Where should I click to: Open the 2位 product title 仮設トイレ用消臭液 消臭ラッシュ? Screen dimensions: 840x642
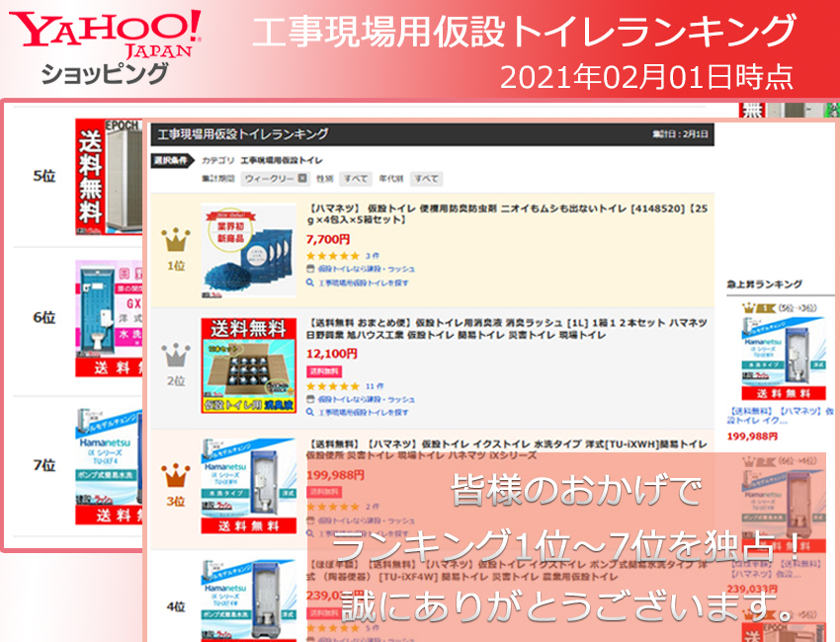[507, 329]
